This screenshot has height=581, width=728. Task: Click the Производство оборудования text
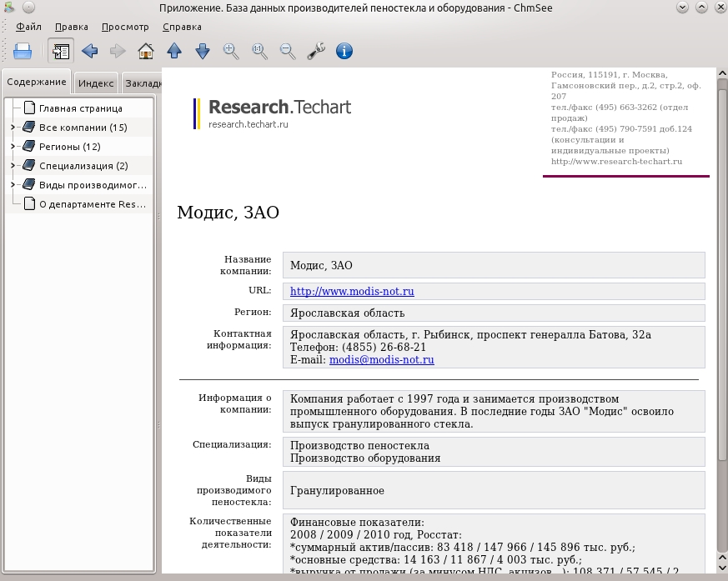pos(365,458)
